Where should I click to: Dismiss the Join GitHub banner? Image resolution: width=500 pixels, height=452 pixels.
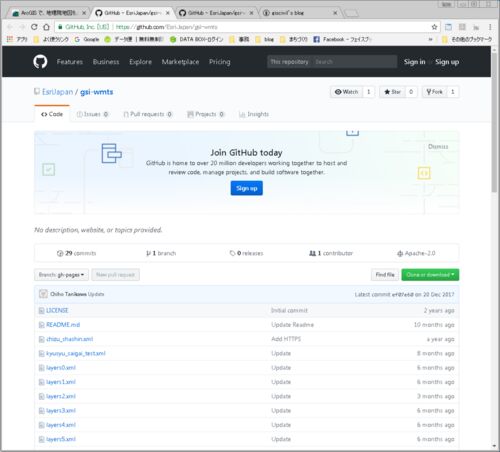pyautogui.click(x=438, y=147)
